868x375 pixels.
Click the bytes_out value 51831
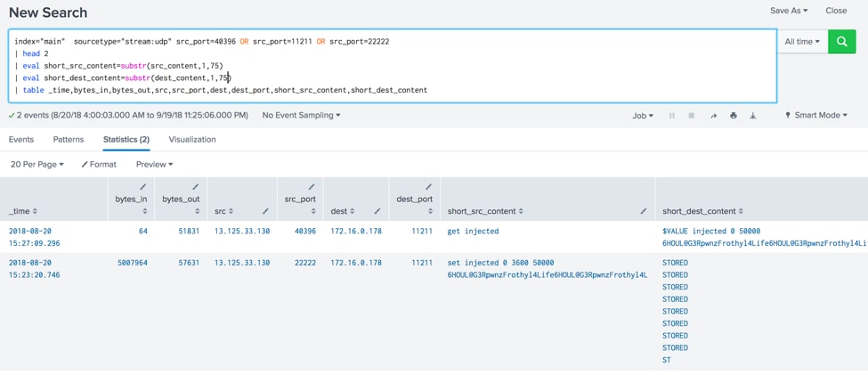(188, 231)
